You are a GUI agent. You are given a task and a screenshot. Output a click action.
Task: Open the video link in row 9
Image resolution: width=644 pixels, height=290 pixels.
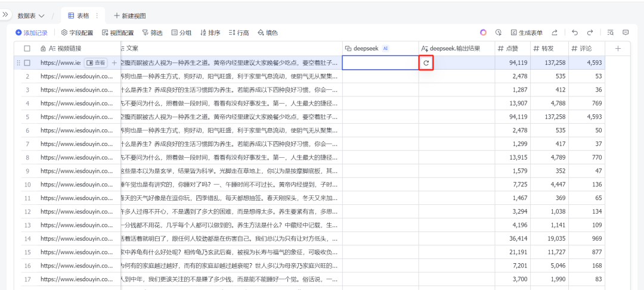pos(76,171)
